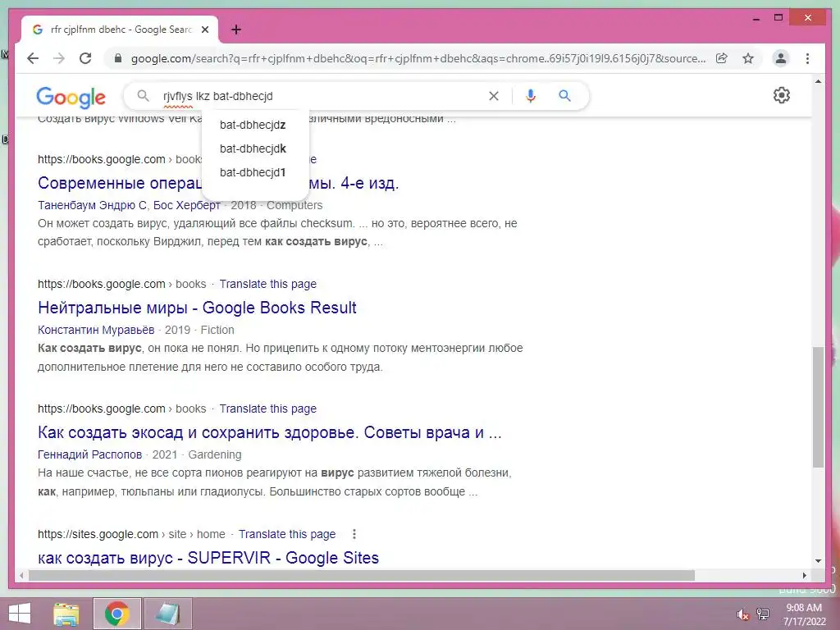
Task: Click horizontal scrollbar right arrow
Action: (804, 575)
